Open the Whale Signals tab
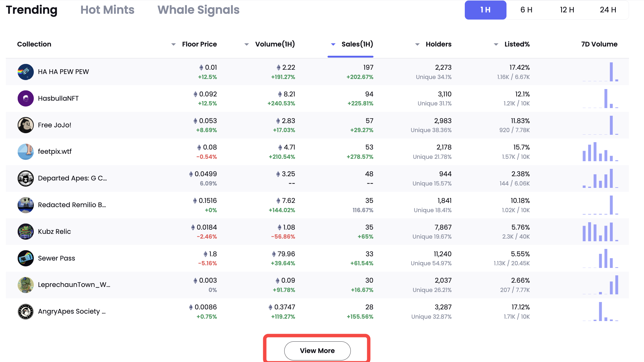Screen dimensions: 644x362 click(x=198, y=10)
